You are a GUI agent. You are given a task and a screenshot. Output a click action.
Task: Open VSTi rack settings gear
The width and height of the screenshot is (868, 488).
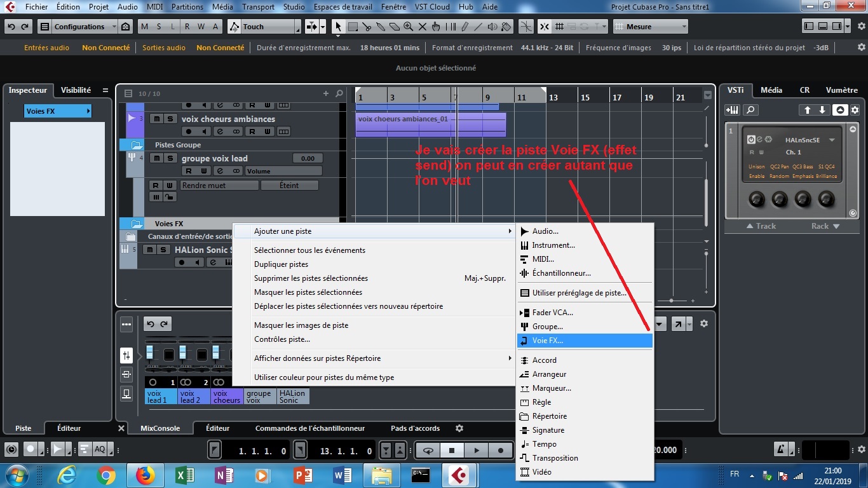pos(855,110)
